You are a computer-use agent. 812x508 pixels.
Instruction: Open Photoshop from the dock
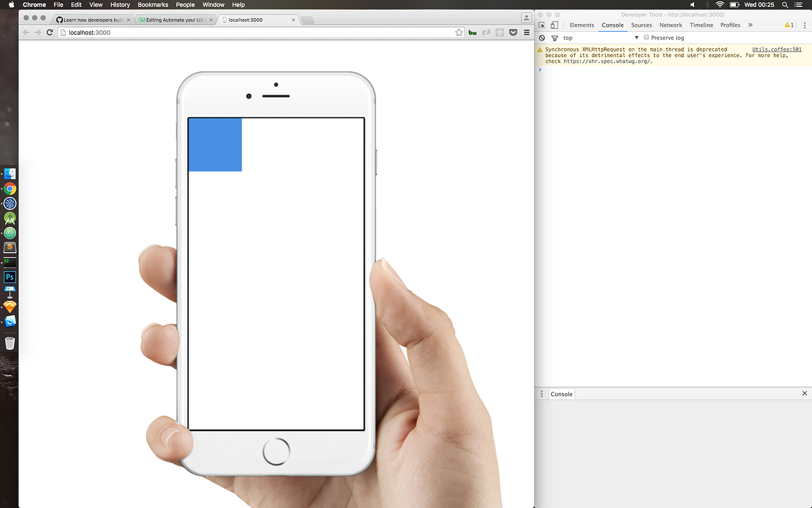pyautogui.click(x=10, y=277)
